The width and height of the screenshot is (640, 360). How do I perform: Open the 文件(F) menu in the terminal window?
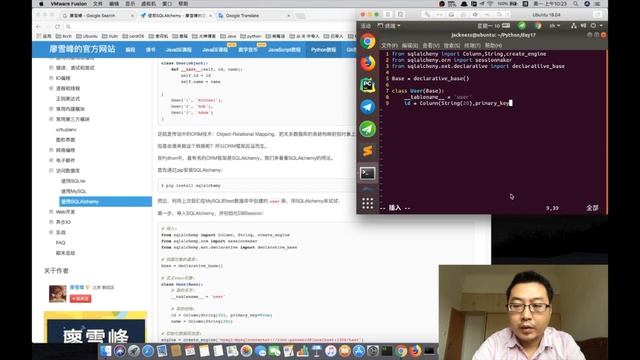pyautogui.click(x=389, y=45)
